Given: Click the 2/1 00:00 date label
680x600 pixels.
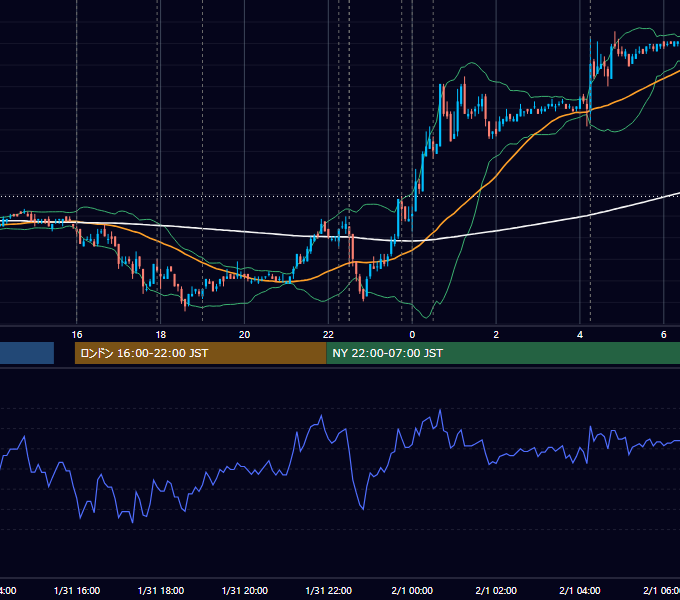Looking at the screenshot, I should [412, 590].
